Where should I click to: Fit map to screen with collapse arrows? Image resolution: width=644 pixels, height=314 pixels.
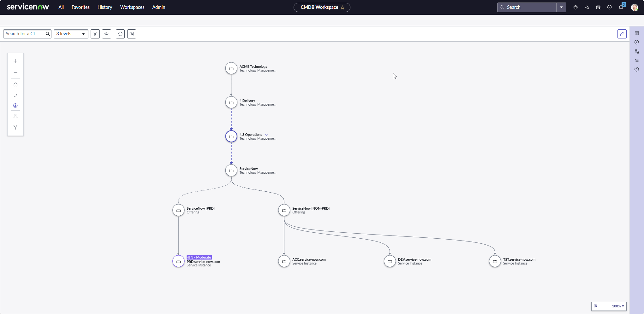pos(15,96)
